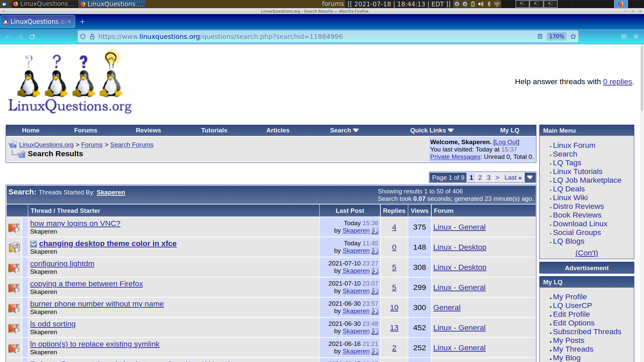Click the volume icon in the system tray
644x362 pixels.
481,4
